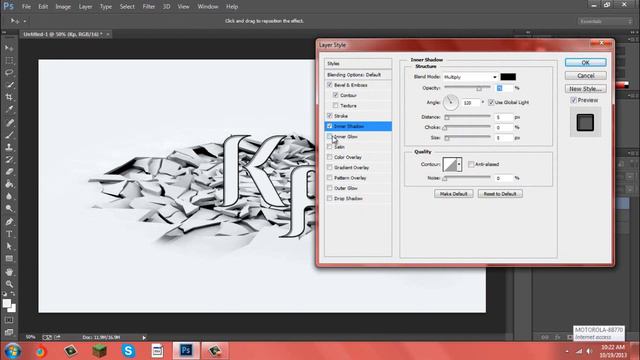Viewport: 640px width, 360px height.
Task: Toggle the Preview checkbox
Action: 573,100
